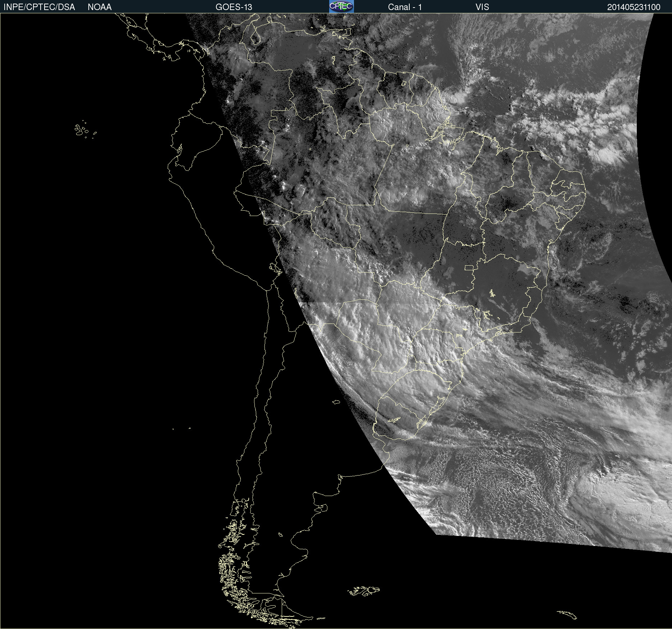Click the CPTEC logo in header
This screenshot has height=629, width=672.
[x=341, y=6]
